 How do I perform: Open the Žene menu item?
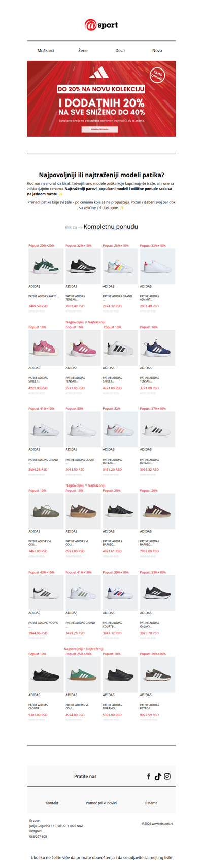83,51
